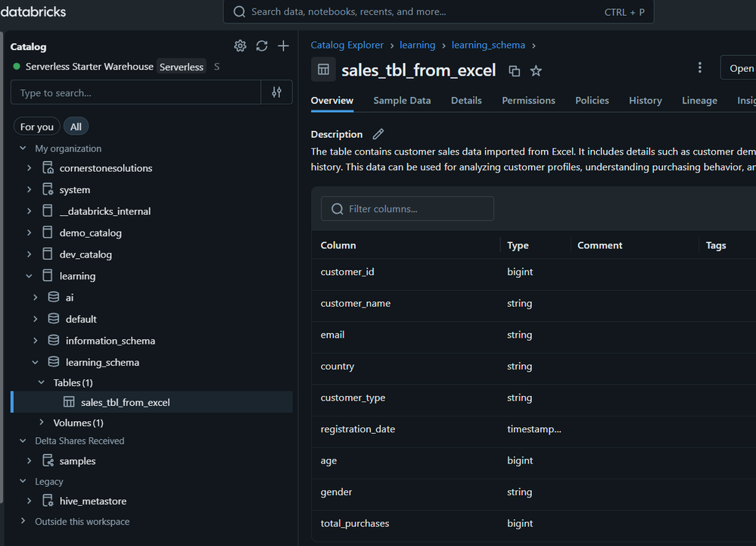Image resolution: width=756 pixels, height=546 pixels.
Task: Click the Filter columns input field
Action: point(408,209)
